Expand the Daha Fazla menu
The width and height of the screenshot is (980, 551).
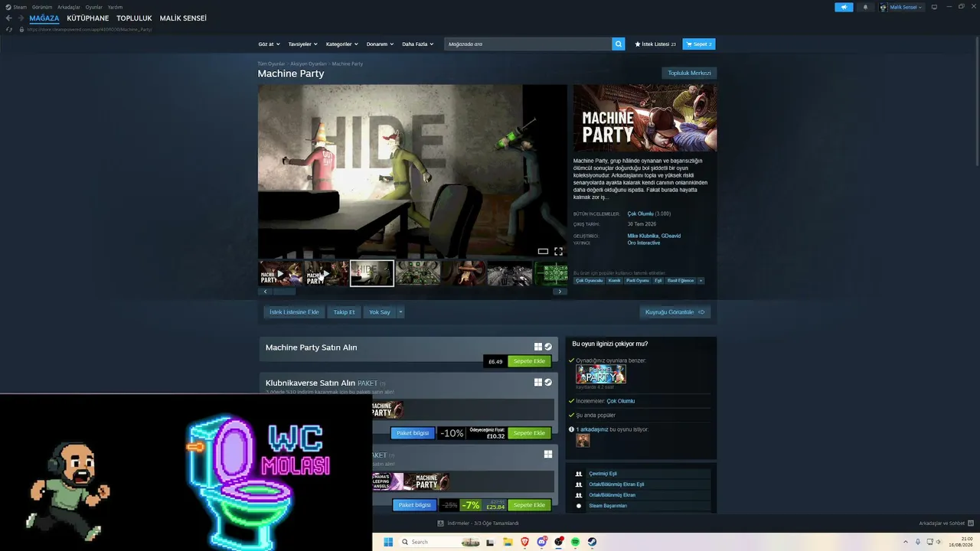click(418, 44)
